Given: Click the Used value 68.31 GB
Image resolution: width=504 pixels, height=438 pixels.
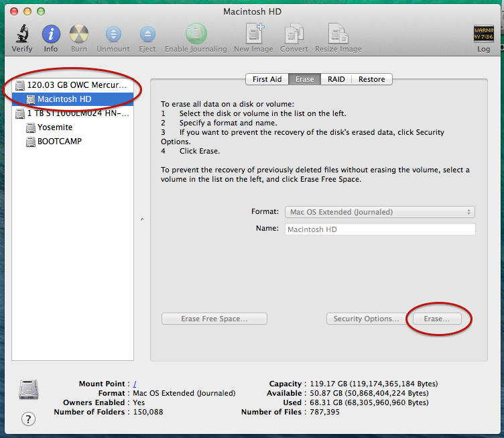Looking at the screenshot, I should (369, 402).
